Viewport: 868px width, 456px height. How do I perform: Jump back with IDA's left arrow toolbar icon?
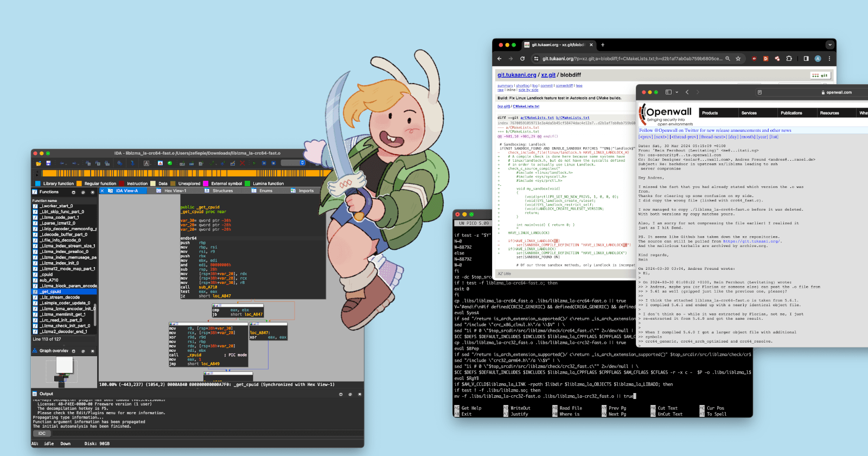62,163
